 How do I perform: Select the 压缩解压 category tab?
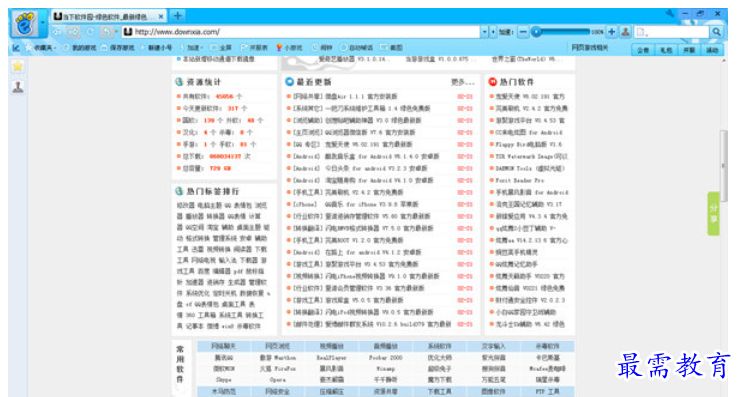(x=331, y=392)
